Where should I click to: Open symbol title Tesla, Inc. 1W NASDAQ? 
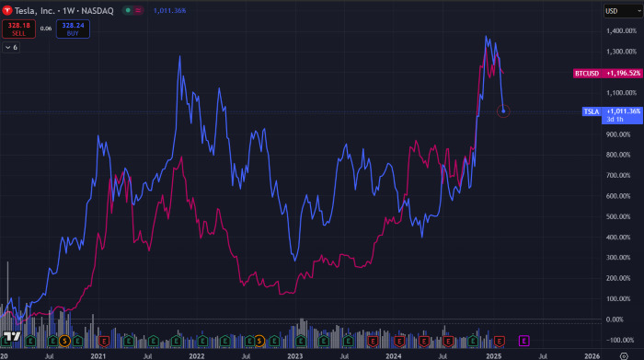63,11
